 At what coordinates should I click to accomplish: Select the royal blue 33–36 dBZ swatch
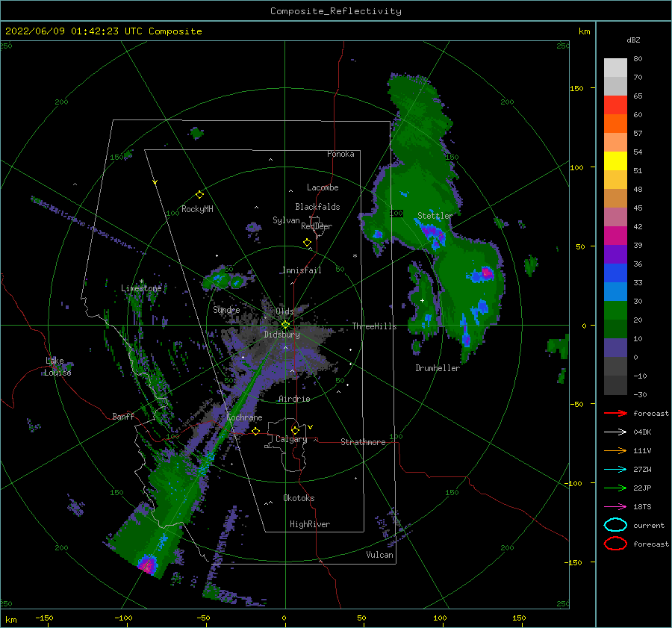coord(615,273)
